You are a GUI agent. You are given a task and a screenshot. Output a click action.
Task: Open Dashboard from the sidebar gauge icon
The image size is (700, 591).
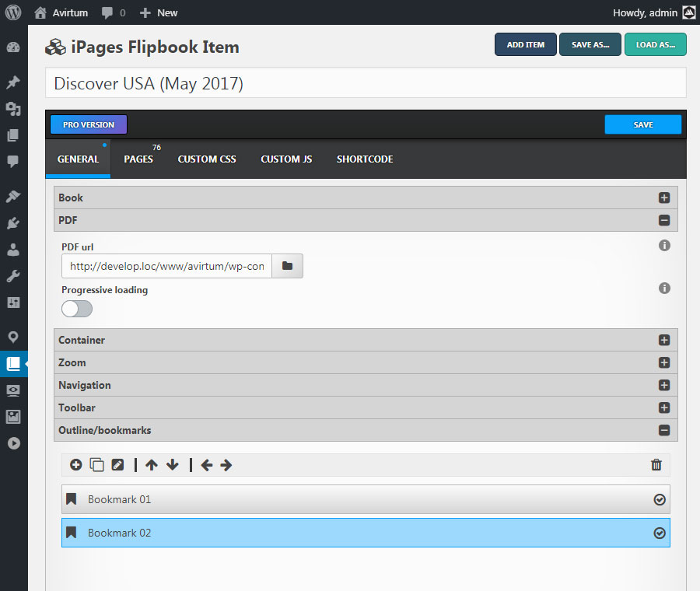(x=13, y=47)
